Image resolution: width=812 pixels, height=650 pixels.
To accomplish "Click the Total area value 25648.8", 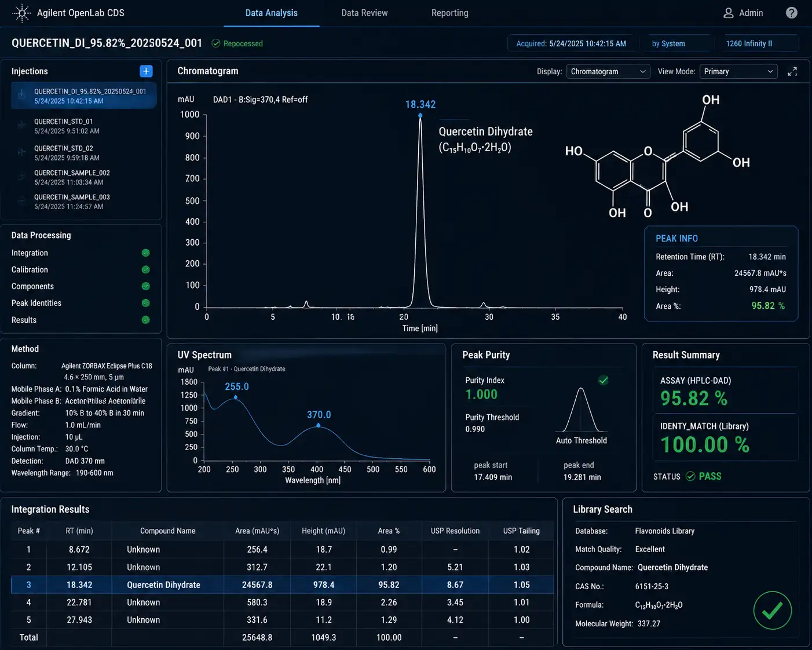I will [257, 637].
